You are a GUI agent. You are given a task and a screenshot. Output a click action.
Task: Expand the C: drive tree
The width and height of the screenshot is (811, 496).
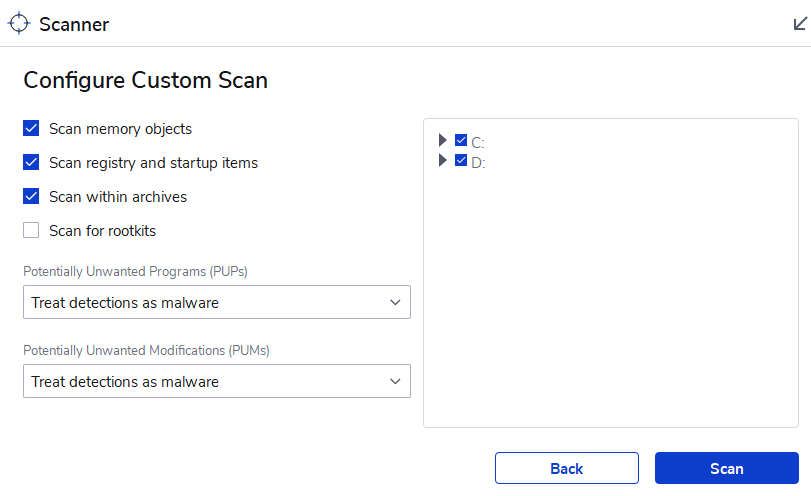443,141
